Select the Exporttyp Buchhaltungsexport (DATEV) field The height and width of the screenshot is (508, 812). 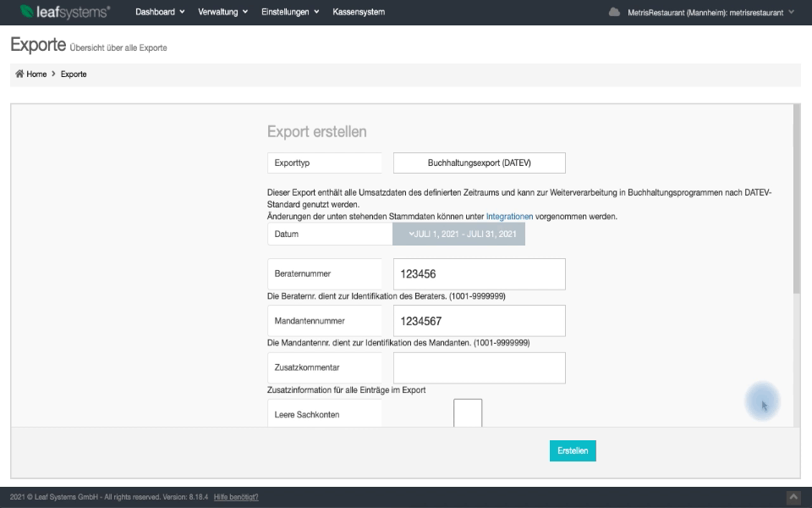[479, 163]
